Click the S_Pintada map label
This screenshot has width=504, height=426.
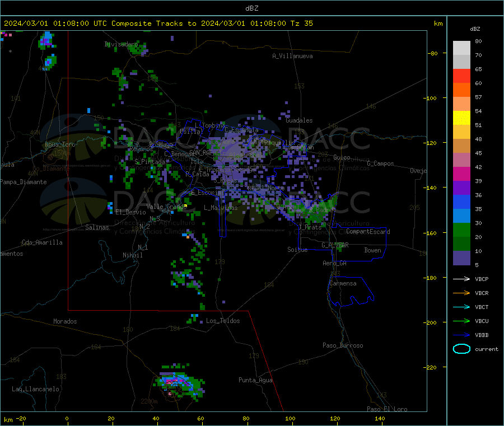point(150,162)
